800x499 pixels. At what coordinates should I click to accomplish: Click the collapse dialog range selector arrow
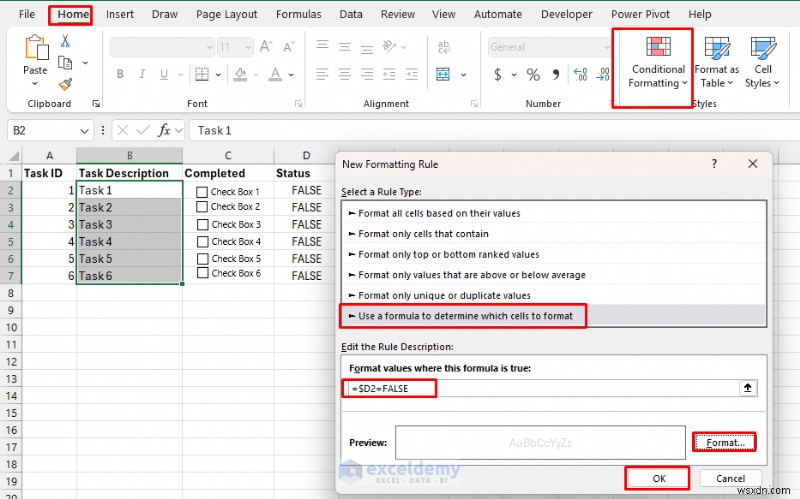click(747, 388)
